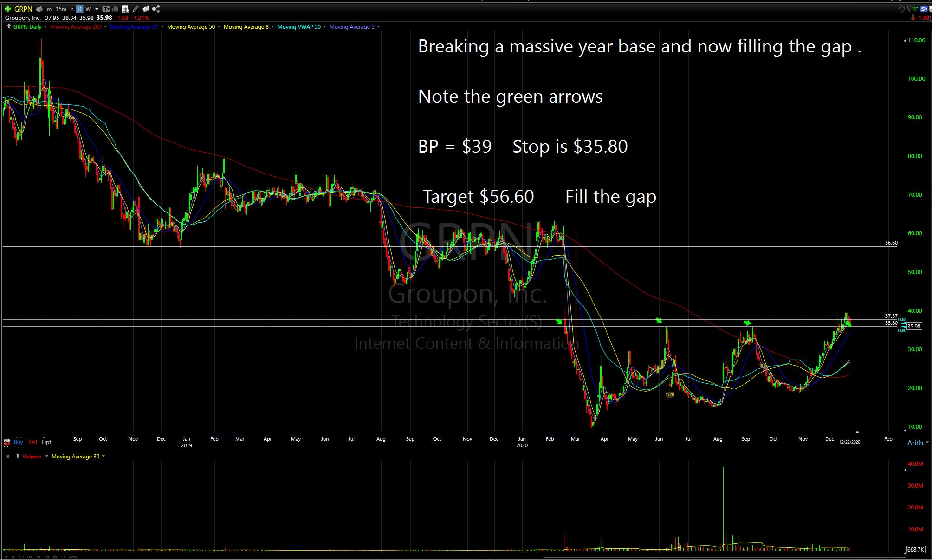Viewport: 932px width, 560px height.
Task: Click the small triangle marker near Jan 2021
Action: [x=857, y=432]
